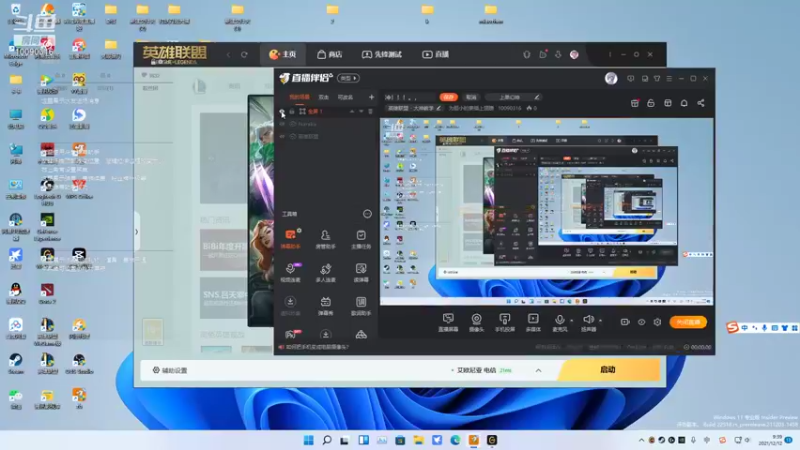
Task: Expand the chevron next to server selector
Action: coord(538,370)
